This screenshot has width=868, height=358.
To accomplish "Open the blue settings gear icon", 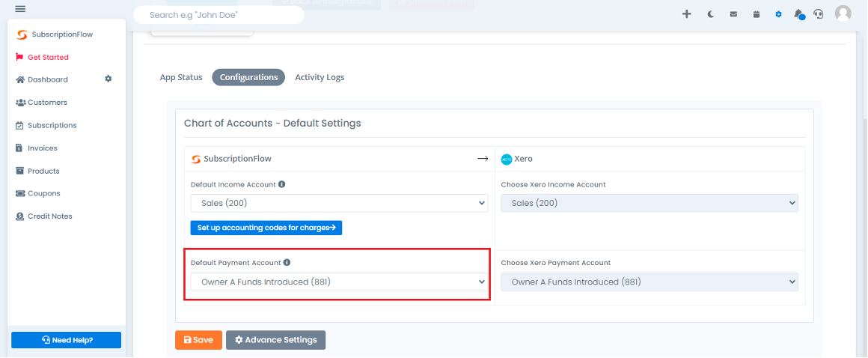I will (x=778, y=14).
